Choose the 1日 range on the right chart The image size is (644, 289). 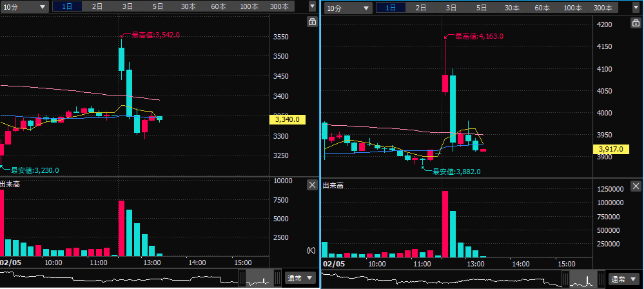[x=390, y=8]
